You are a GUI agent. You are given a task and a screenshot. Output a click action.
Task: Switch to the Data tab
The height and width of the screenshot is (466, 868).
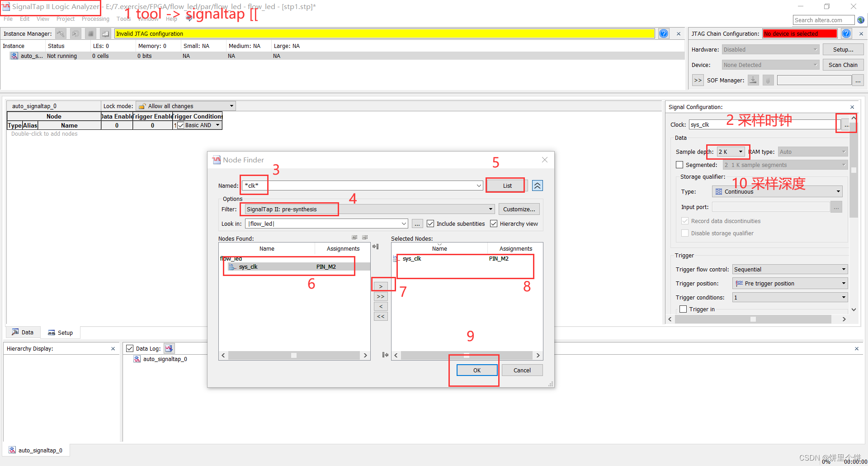click(x=23, y=332)
